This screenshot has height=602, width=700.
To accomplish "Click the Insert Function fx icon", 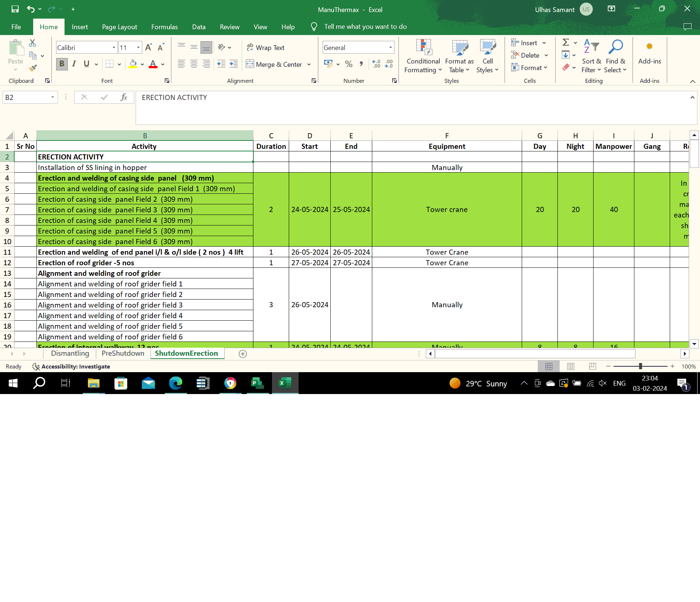I will pos(124,97).
